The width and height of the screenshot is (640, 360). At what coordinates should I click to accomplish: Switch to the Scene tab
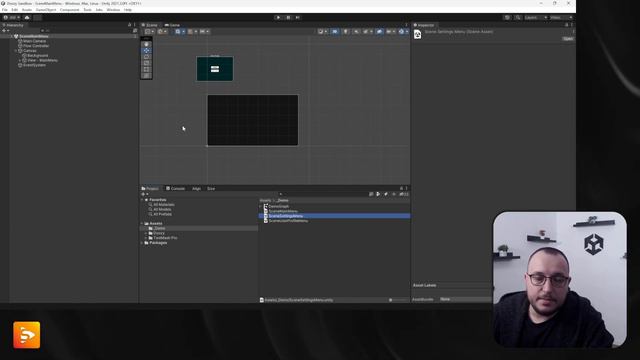coord(150,25)
